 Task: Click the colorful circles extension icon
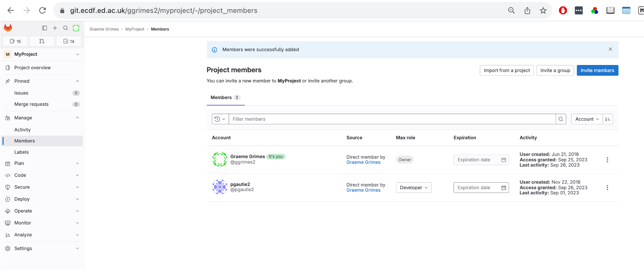tap(595, 11)
